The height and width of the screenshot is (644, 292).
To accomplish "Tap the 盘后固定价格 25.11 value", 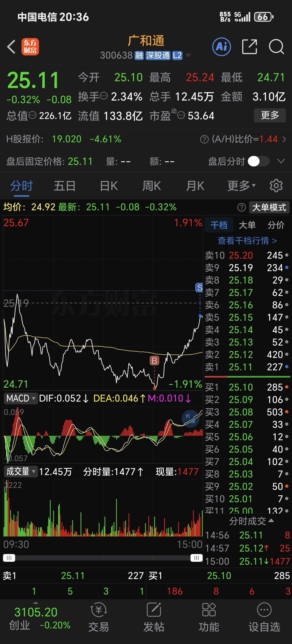I will point(80,161).
